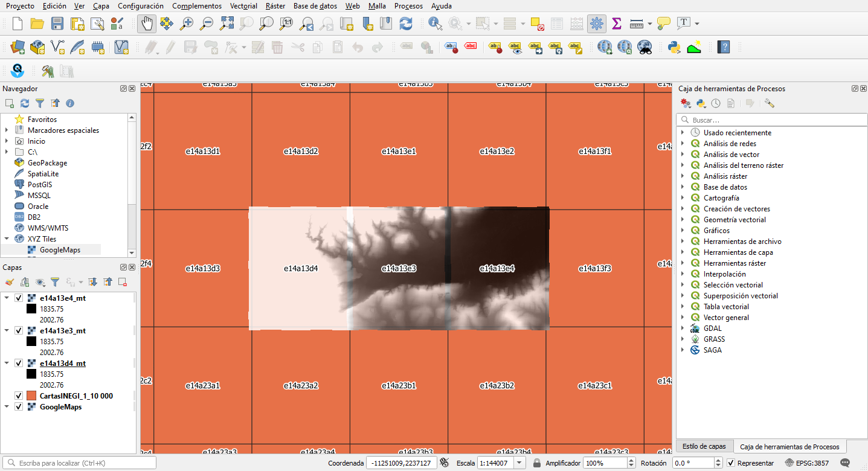Image resolution: width=868 pixels, height=471 pixels.
Task: Open the Escala scale dropdown
Action: tap(519, 463)
